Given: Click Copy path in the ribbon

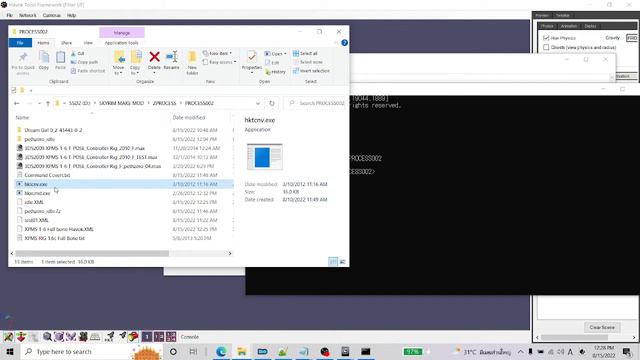Looking at the screenshot, I should click(x=84, y=62).
